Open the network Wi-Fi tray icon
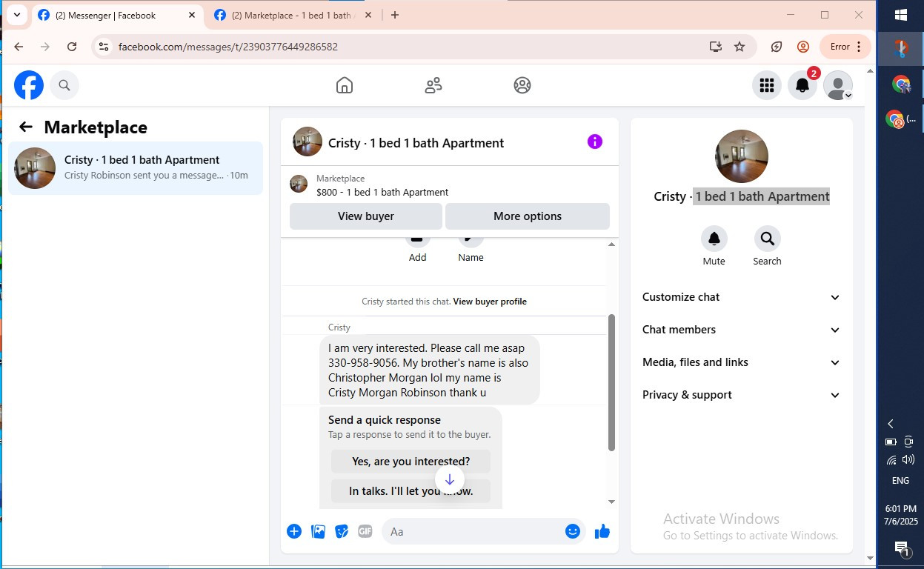This screenshot has height=569, width=924. 891,460
